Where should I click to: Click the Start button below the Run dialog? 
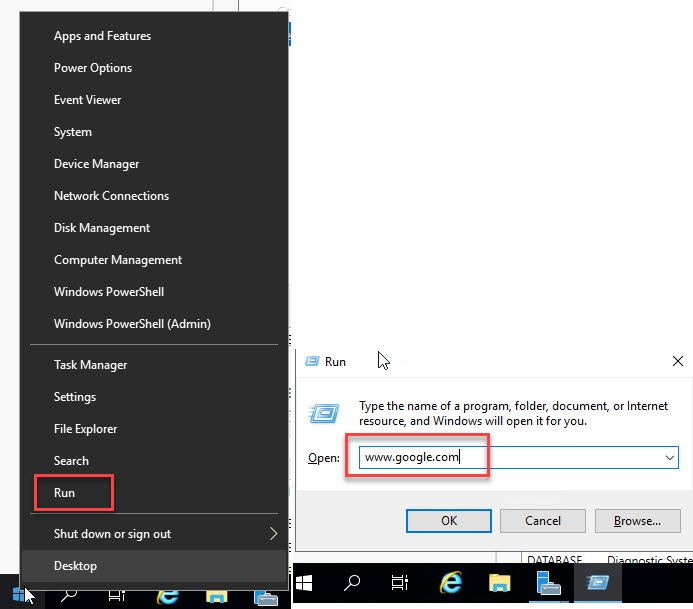click(x=305, y=583)
